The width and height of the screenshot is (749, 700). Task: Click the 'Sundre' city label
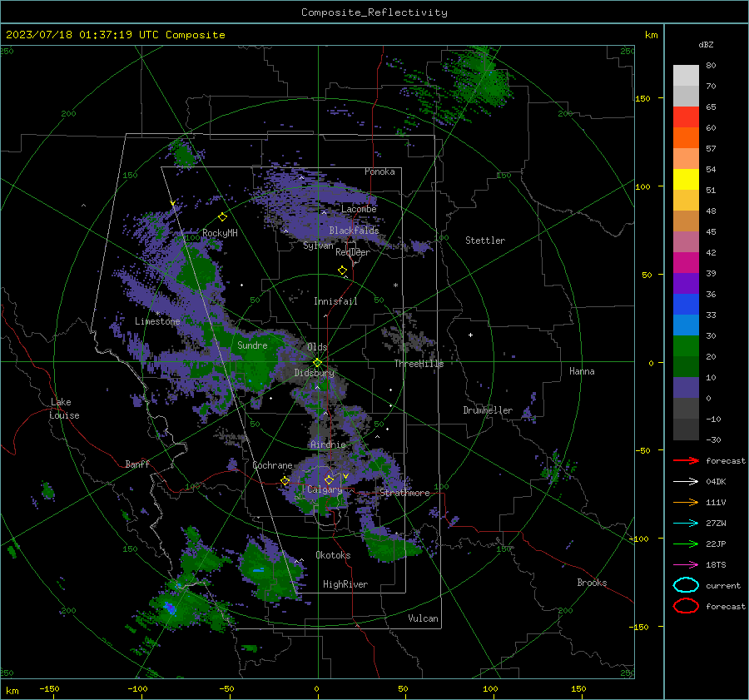[252, 345]
